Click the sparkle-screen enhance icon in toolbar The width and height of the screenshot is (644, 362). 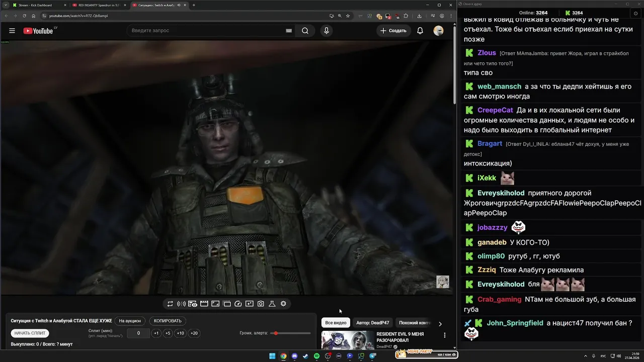point(250,304)
